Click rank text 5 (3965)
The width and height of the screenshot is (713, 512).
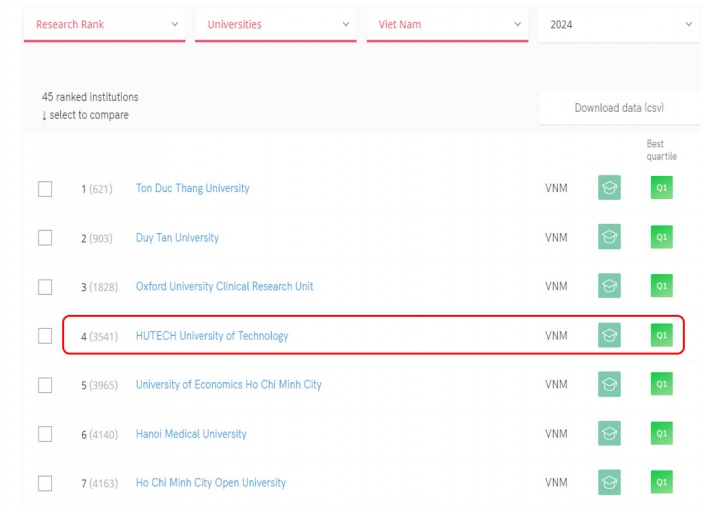(100, 386)
